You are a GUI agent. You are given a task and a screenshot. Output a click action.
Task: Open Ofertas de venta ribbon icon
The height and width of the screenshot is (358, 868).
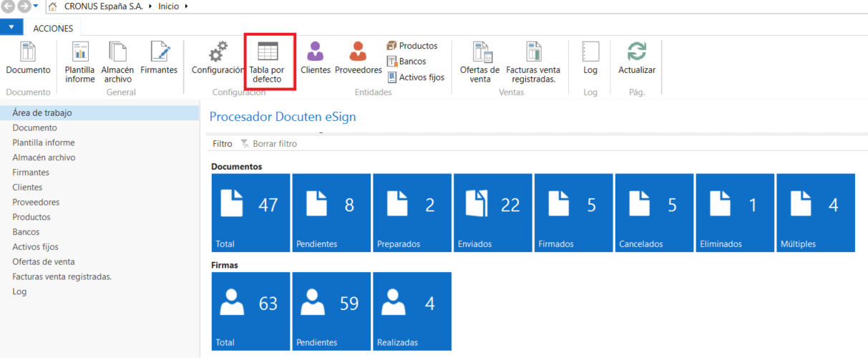click(479, 62)
